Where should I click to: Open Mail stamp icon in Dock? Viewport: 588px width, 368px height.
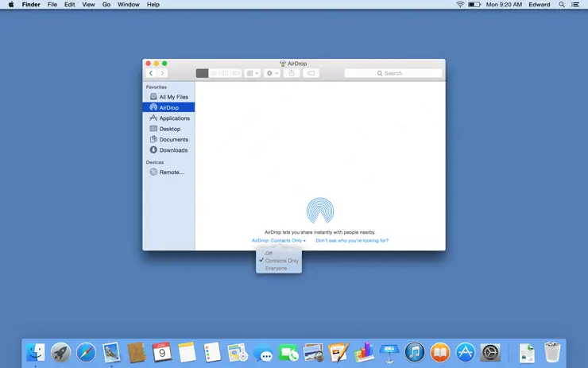click(x=111, y=353)
